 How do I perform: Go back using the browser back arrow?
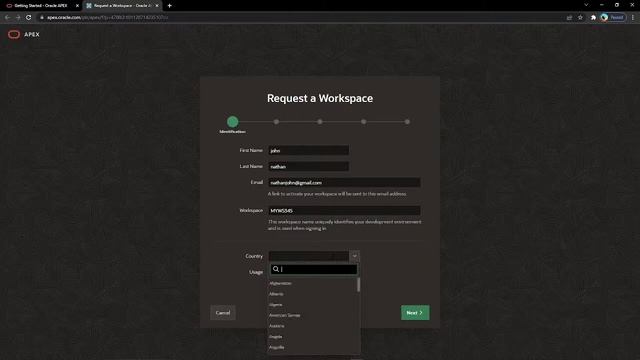(x=7, y=17)
